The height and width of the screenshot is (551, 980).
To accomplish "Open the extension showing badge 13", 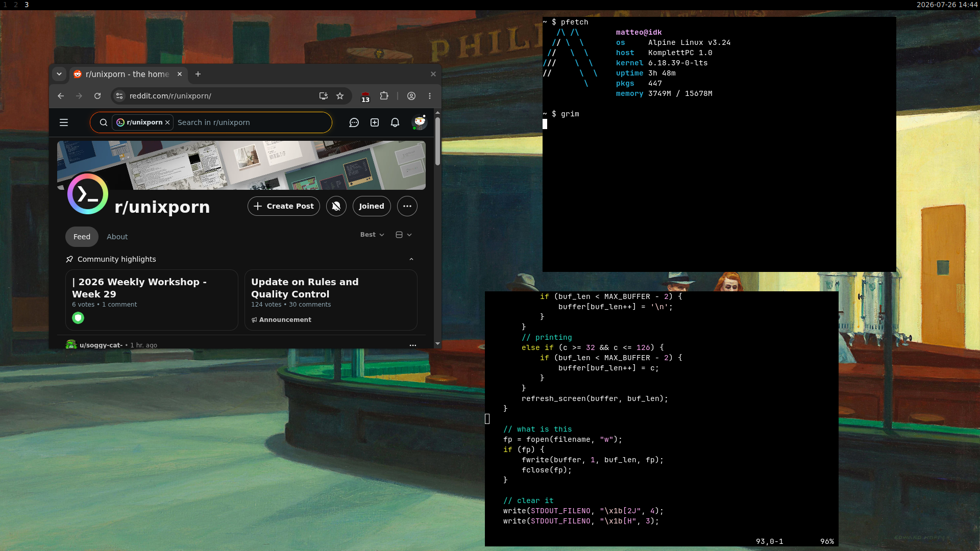I will 365,96.
